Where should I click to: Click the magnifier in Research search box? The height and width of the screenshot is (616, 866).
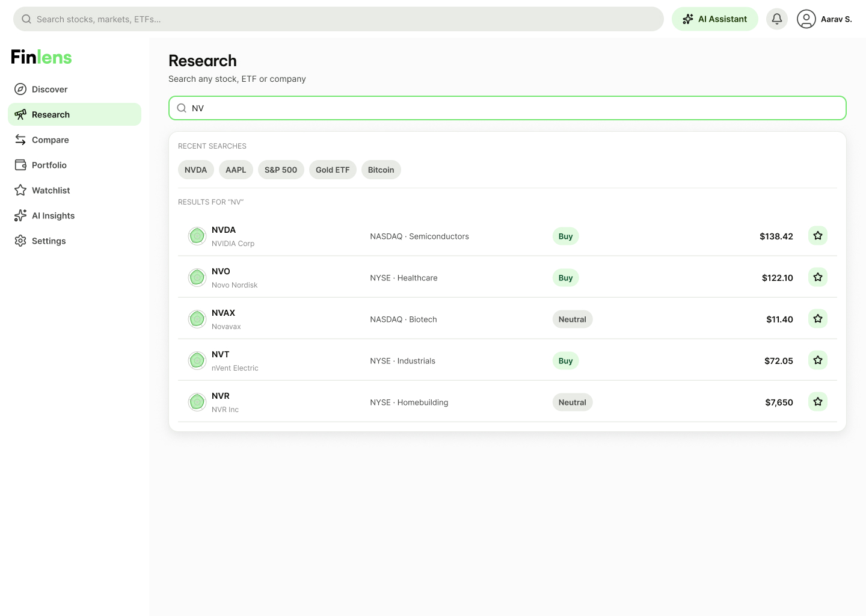point(182,108)
